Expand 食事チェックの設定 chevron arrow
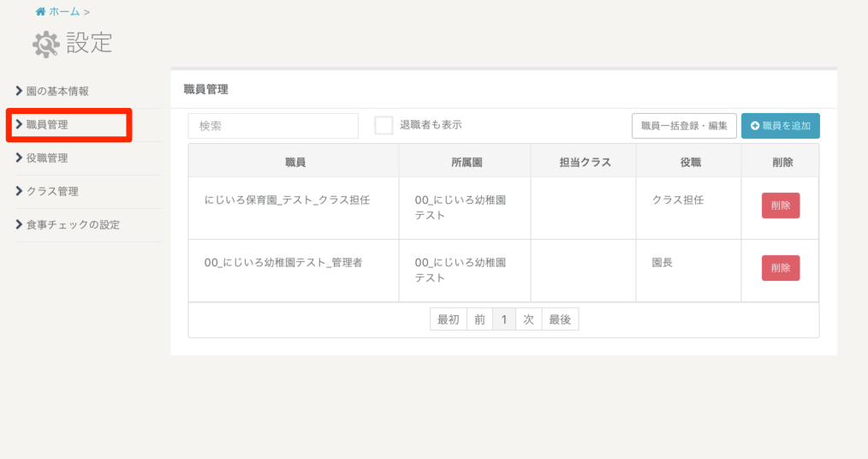Viewport: 868px width, 459px height. [x=20, y=224]
